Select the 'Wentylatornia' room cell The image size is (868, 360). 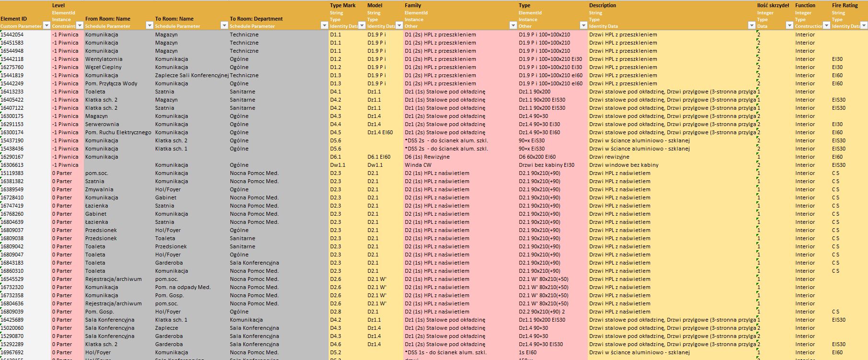[103, 59]
